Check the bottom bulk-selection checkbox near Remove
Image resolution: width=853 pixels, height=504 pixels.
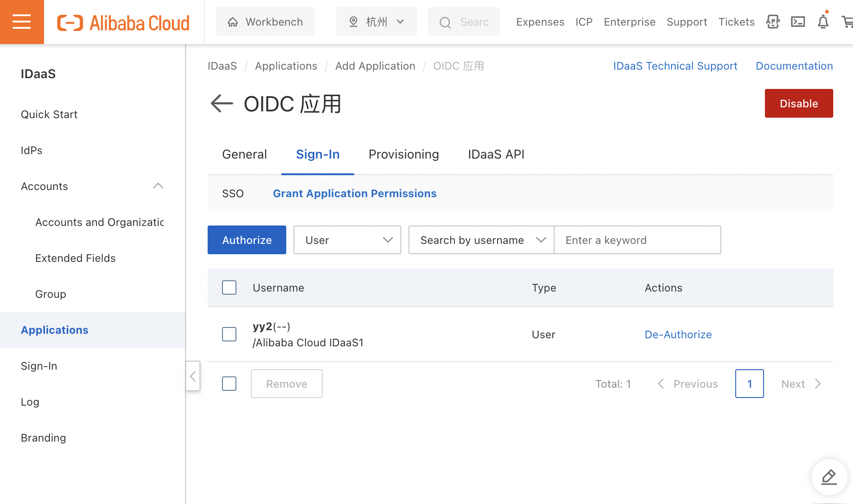tap(229, 384)
